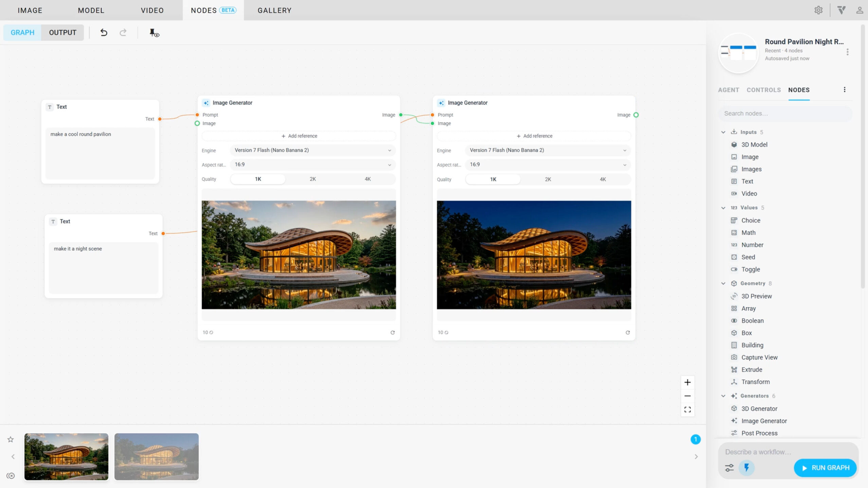
Task: Open the CONTROLS panel tab
Action: pos(763,90)
